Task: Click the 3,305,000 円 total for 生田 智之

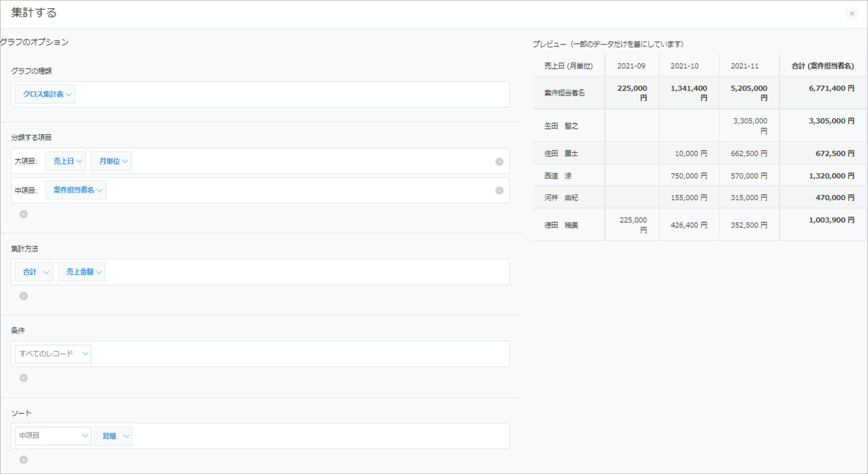Action: [823, 126]
